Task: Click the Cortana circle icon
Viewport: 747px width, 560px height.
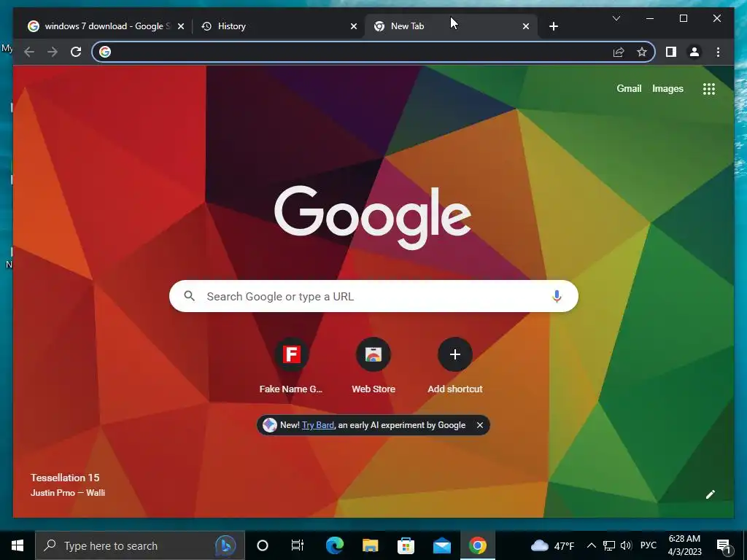Action: [x=262, y=545]
